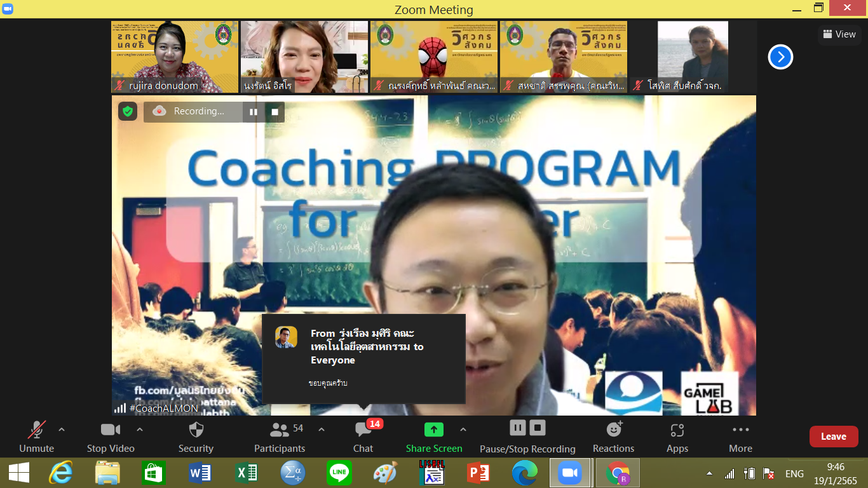Viewport: 868px width, 488px height.
Task: Open the View layout menu
Action: click(839, 34)
